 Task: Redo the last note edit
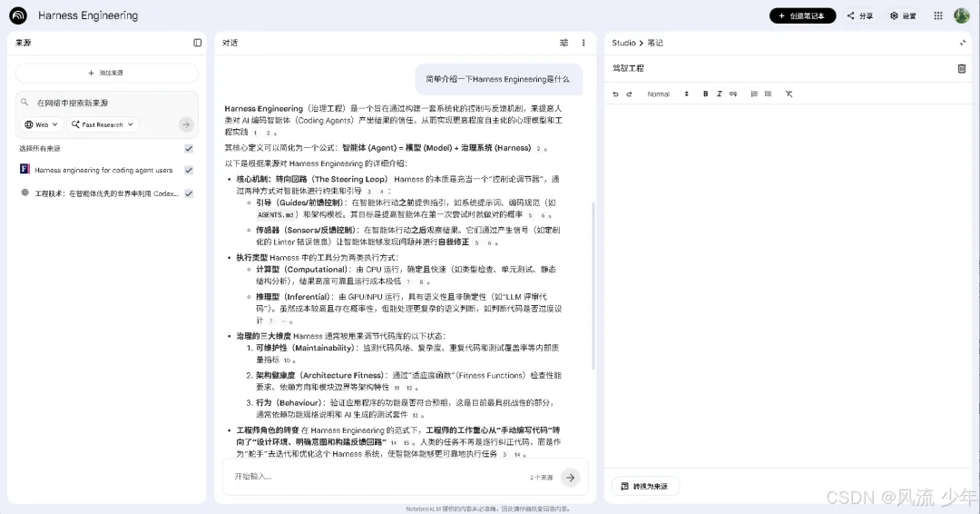pos(630,94)
